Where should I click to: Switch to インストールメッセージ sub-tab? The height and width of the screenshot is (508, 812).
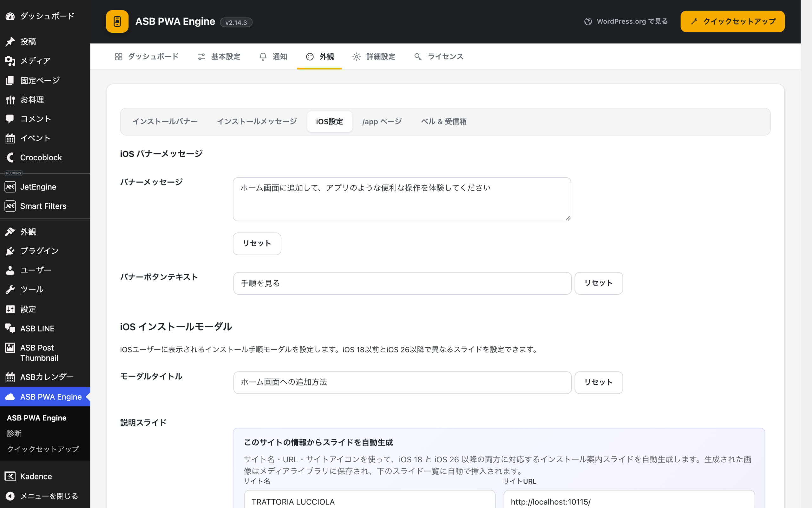pyautogui.click(x=257, y=122)
